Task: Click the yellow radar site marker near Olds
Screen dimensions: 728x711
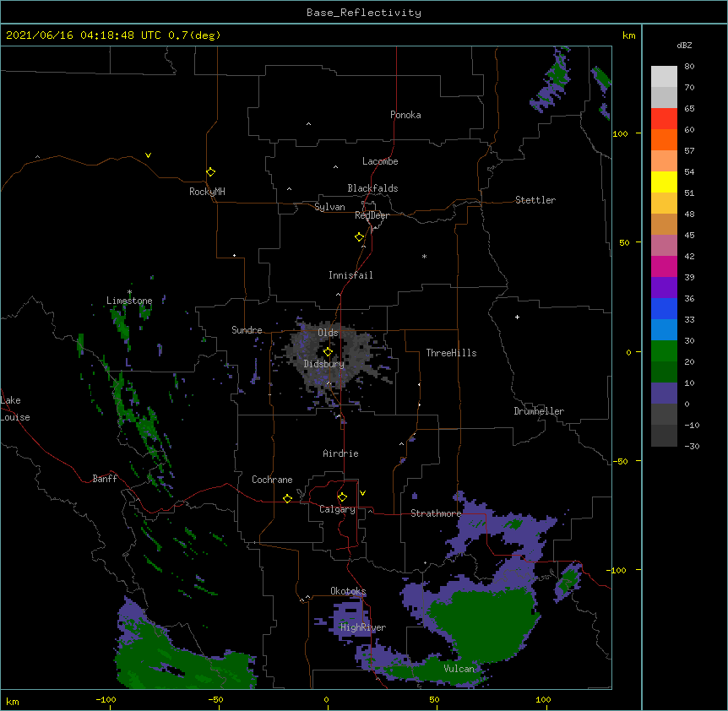Action: 328,352
